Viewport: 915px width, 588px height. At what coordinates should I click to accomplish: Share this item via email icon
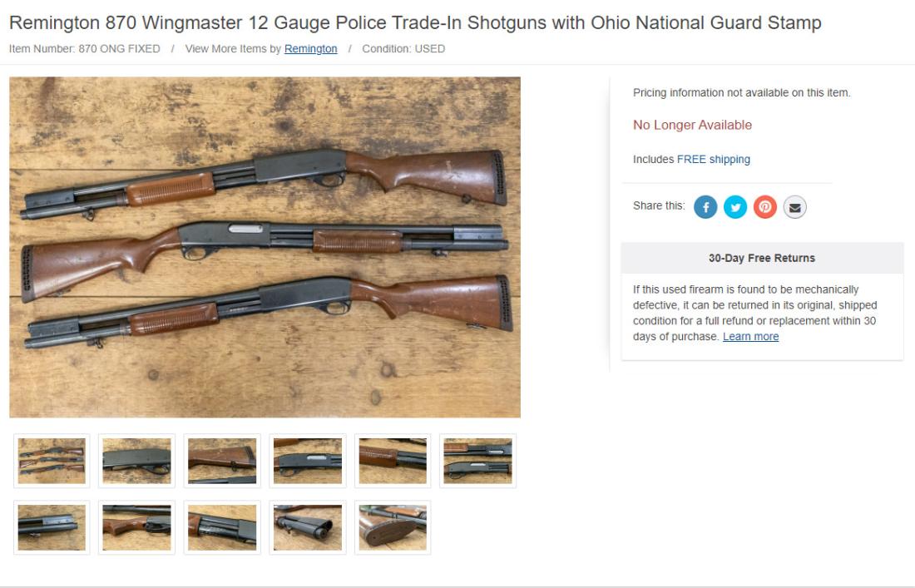(x=794, y=206)
